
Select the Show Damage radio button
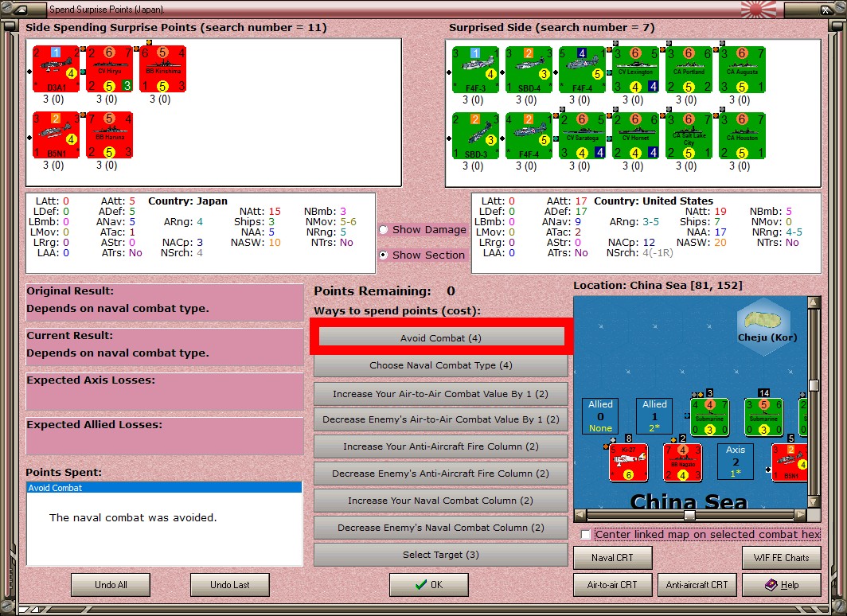(383, 229)
